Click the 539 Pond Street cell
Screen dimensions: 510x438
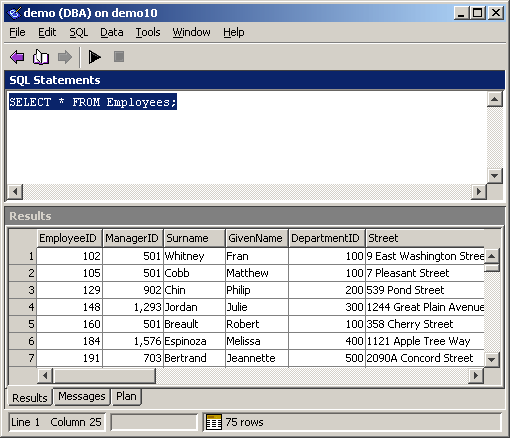(x=425, y=290)
